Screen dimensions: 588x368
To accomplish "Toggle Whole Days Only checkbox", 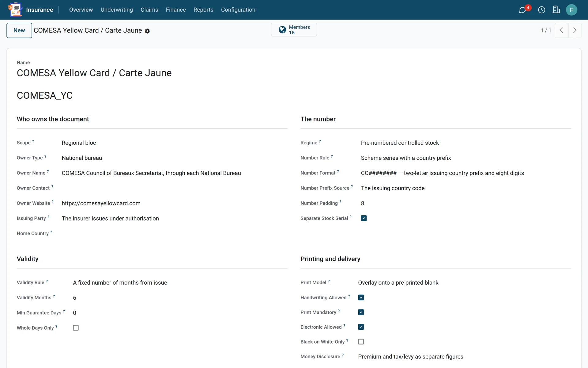I will 76,328.
